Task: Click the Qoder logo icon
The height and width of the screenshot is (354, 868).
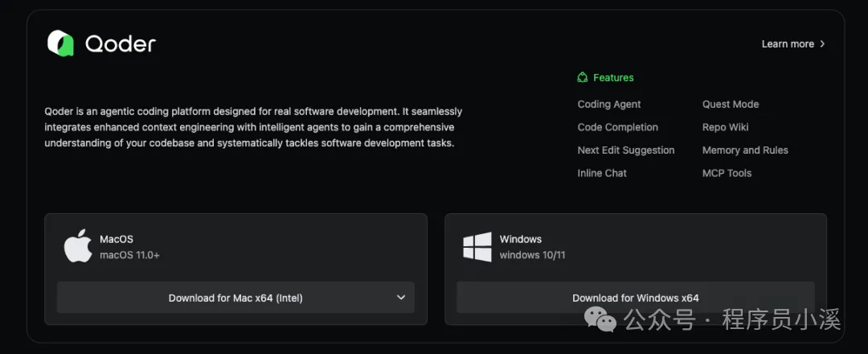Action: point(60,43)
